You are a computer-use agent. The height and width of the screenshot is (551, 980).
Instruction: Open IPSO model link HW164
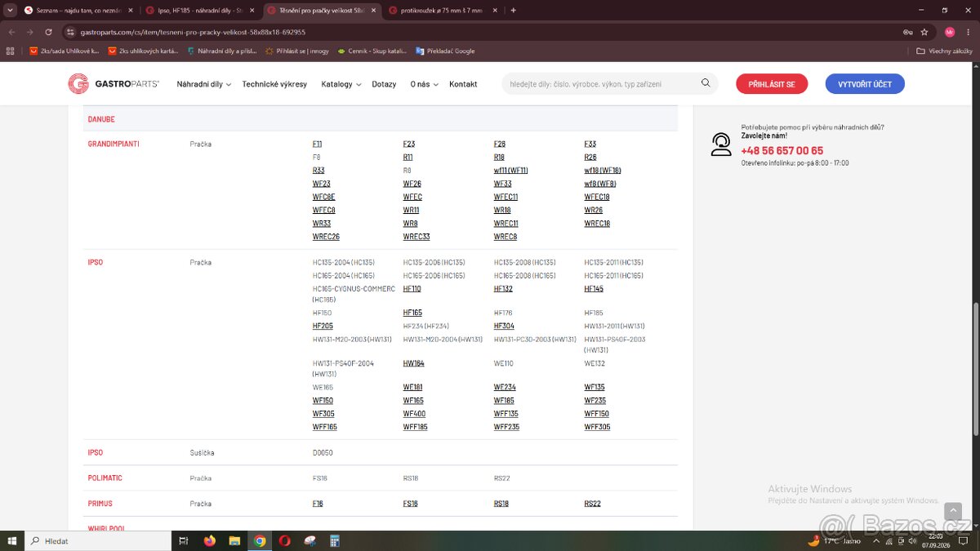[413, 363]
